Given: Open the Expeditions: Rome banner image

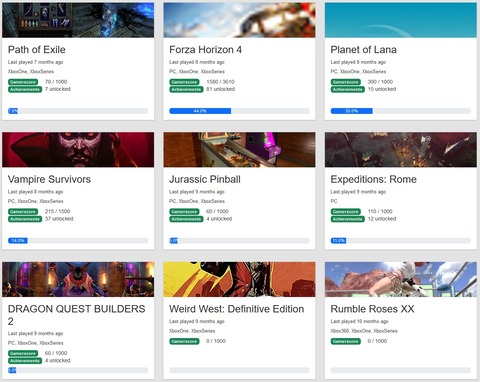Looking at the screenshot, I should [401, 150].
